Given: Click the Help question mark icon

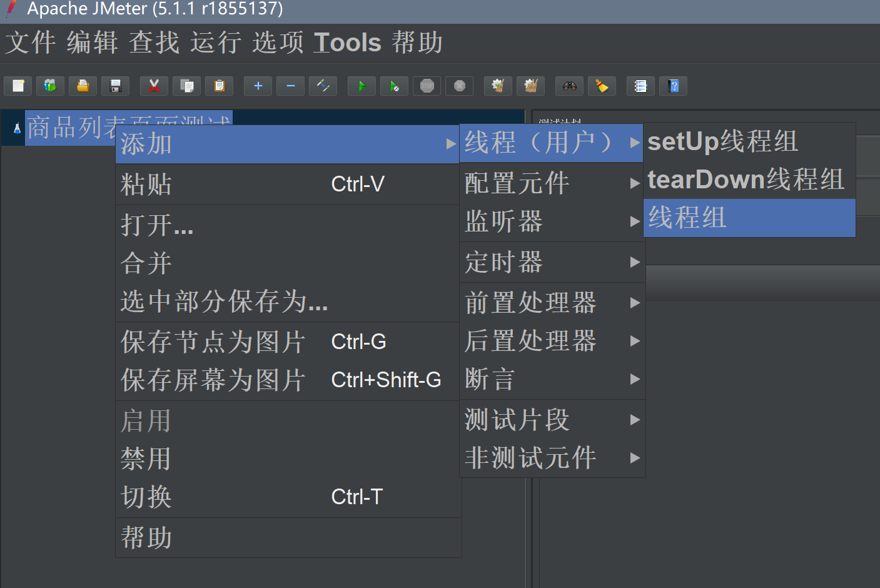Looking at the screenshot, I should [673, 86].
